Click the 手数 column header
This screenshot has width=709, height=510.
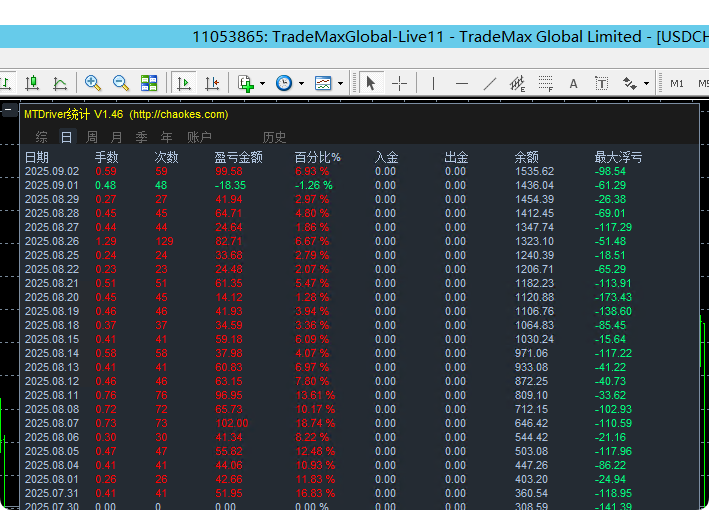click(x=107, y=157)
